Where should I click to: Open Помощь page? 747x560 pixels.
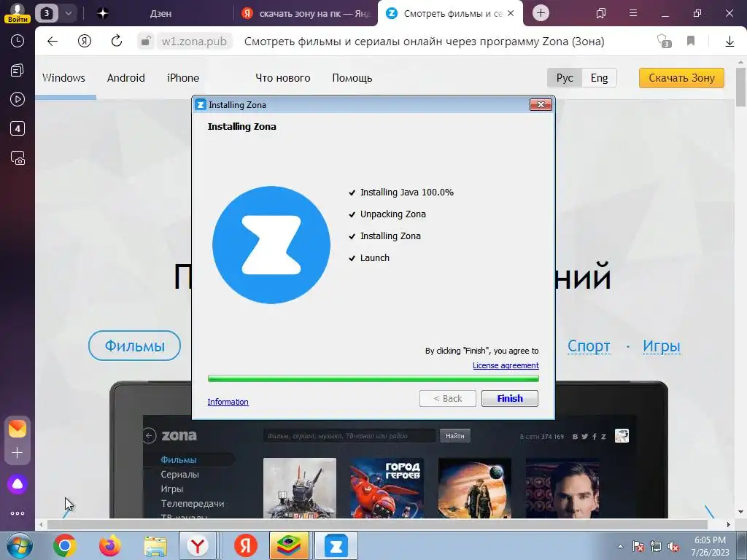[352, 78]
